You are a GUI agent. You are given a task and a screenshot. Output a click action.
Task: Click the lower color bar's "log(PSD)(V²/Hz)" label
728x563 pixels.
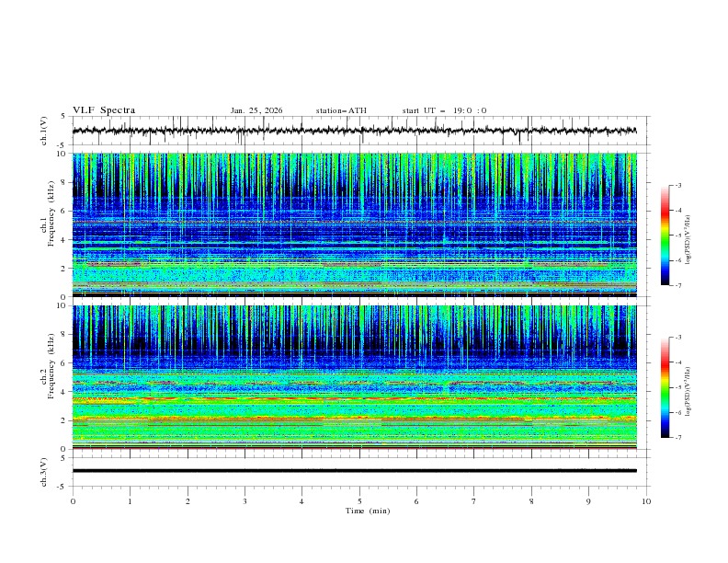[688, 392]
